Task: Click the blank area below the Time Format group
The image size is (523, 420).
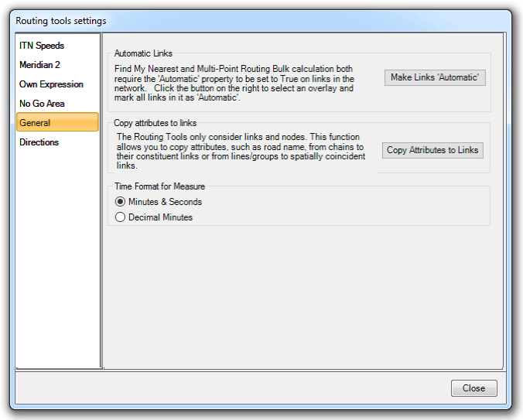Action: pyautogui.click(x=302, y=294)
